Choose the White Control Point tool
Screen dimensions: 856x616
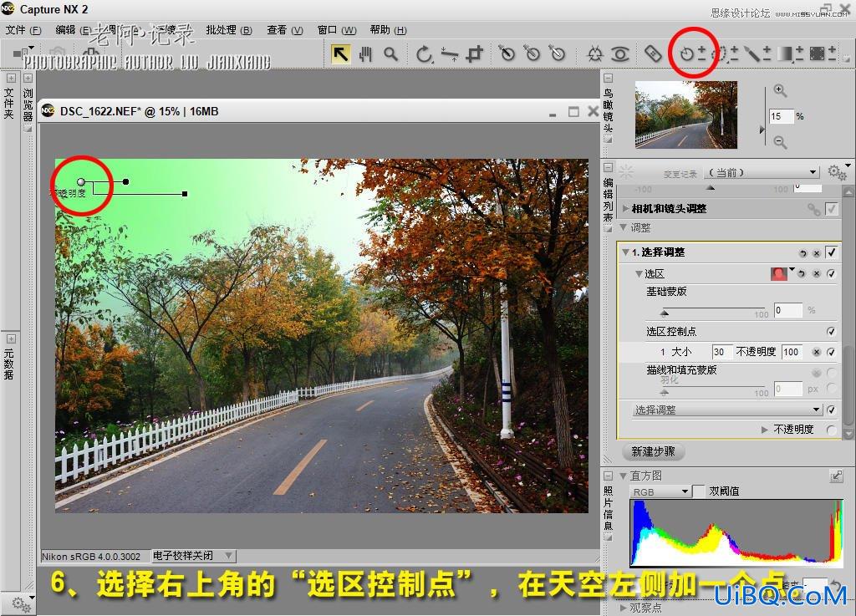pos(557,53)
